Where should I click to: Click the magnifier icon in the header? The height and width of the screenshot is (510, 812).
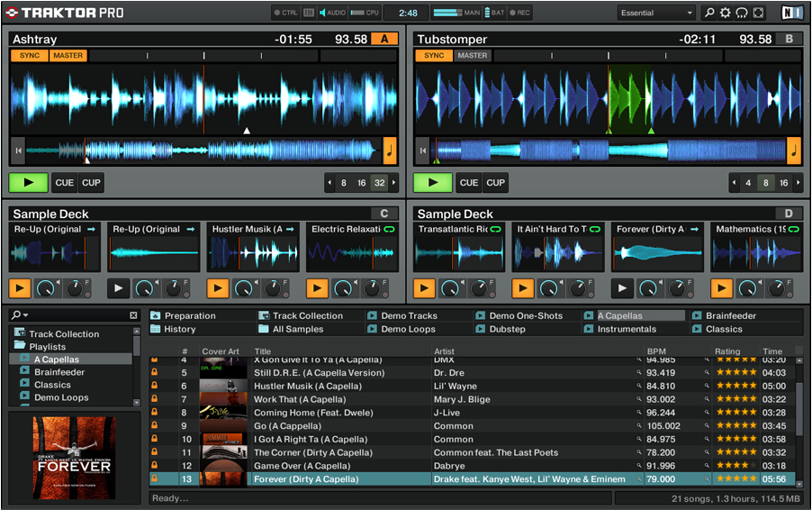click(709, 13)
